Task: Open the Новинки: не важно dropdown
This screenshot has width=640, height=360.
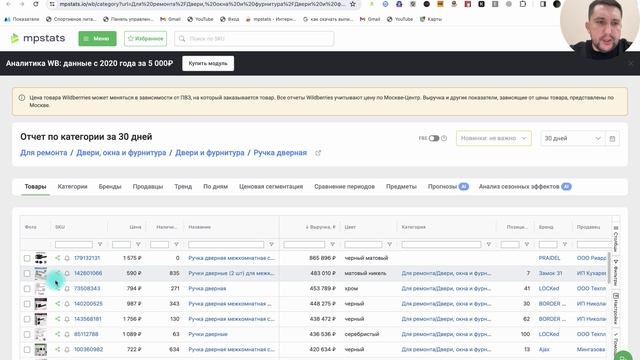Action: 493,138
